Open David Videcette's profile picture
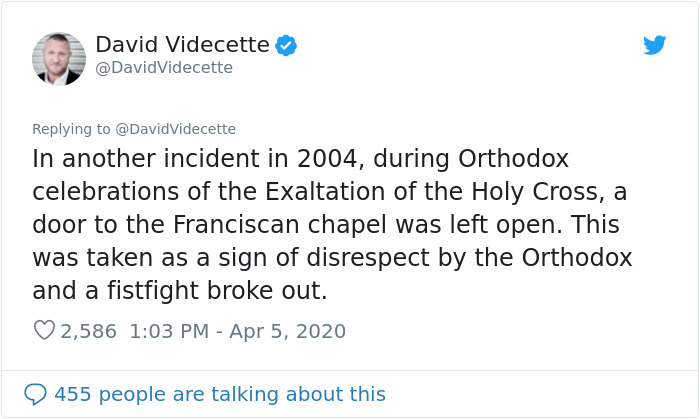Image resolution: width=700 pixels, height=419 pixels. tap(59, 58)
